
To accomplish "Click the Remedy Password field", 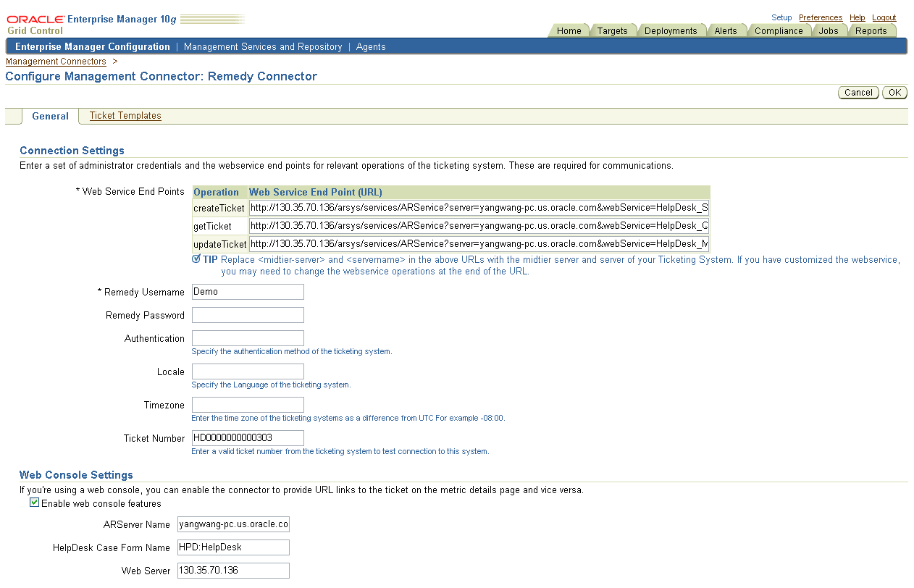I will click(248, 315).
